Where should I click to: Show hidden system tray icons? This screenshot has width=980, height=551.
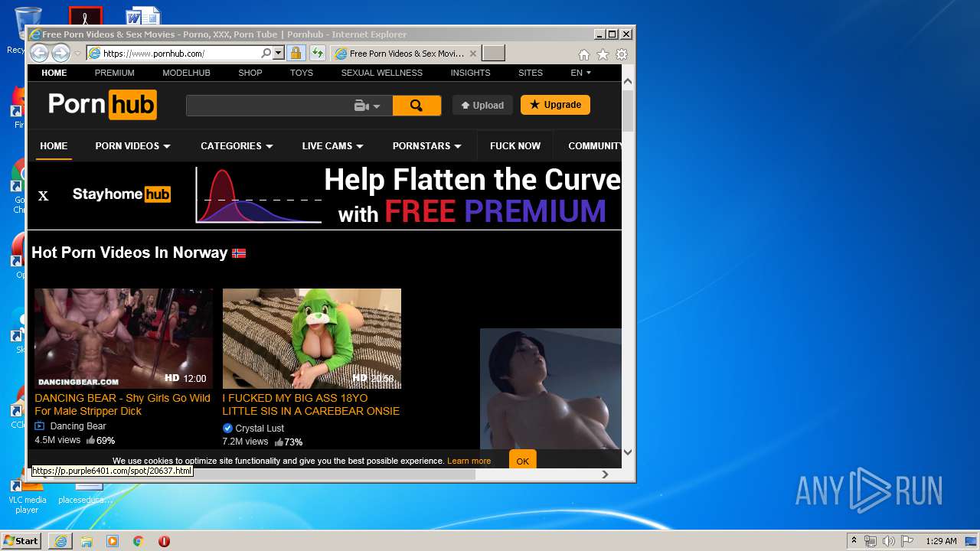[854, 541]
